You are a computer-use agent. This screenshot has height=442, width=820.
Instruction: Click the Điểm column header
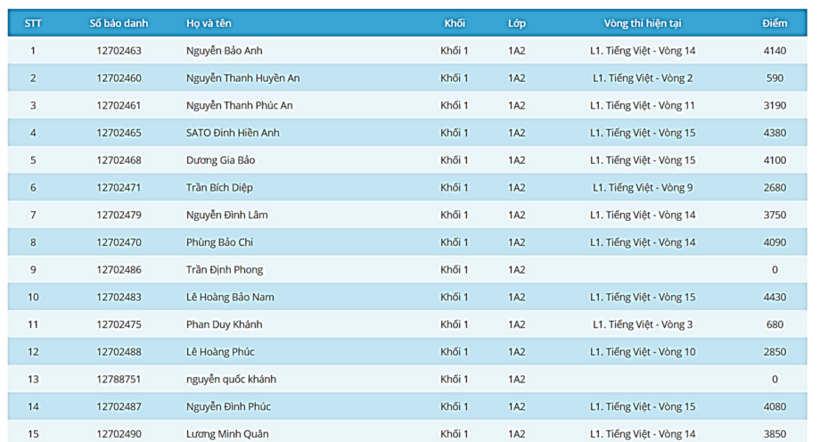tap(774, 23)
